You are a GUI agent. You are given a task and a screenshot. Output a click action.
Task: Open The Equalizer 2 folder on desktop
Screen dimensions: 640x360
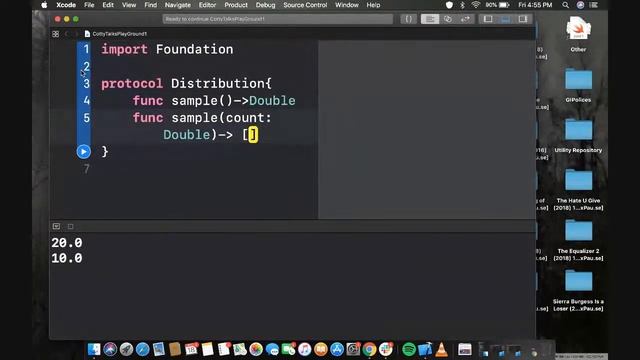pyautogui.click(x=578, y=240)
